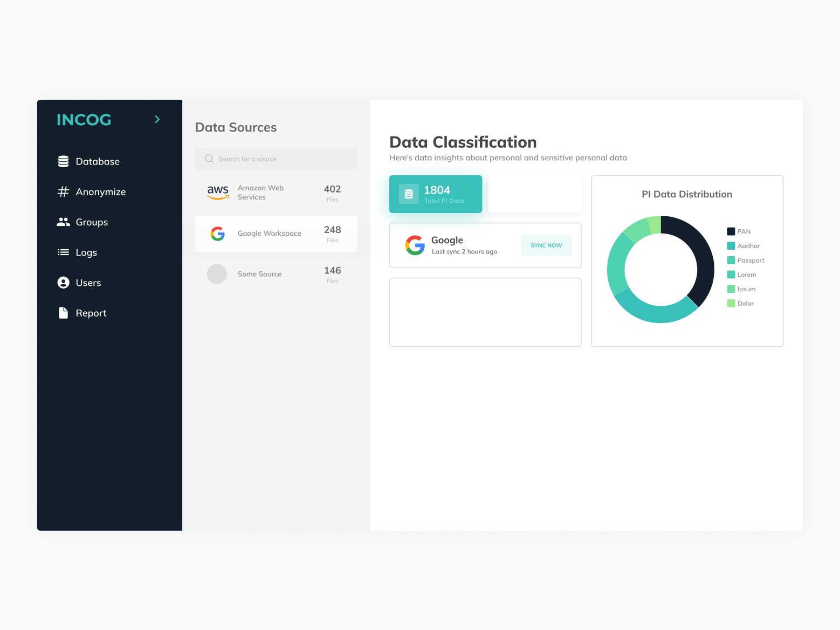Select the Users icon in the sidebar

point(63,282)
